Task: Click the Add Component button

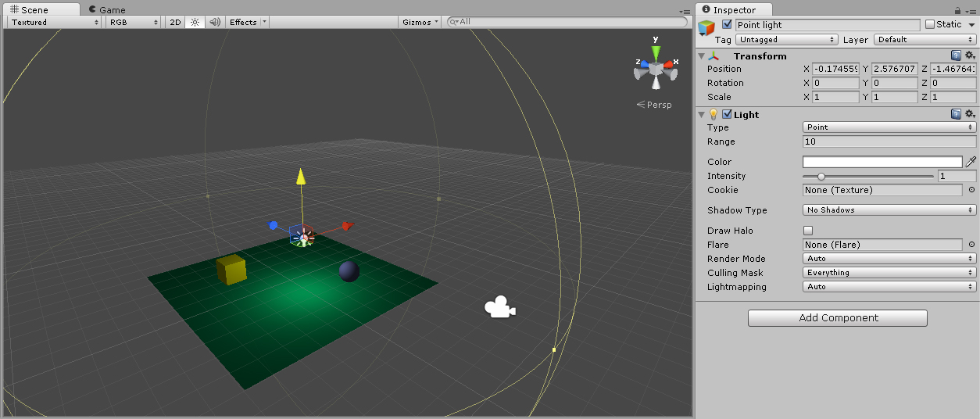Action: pos(838,318)
